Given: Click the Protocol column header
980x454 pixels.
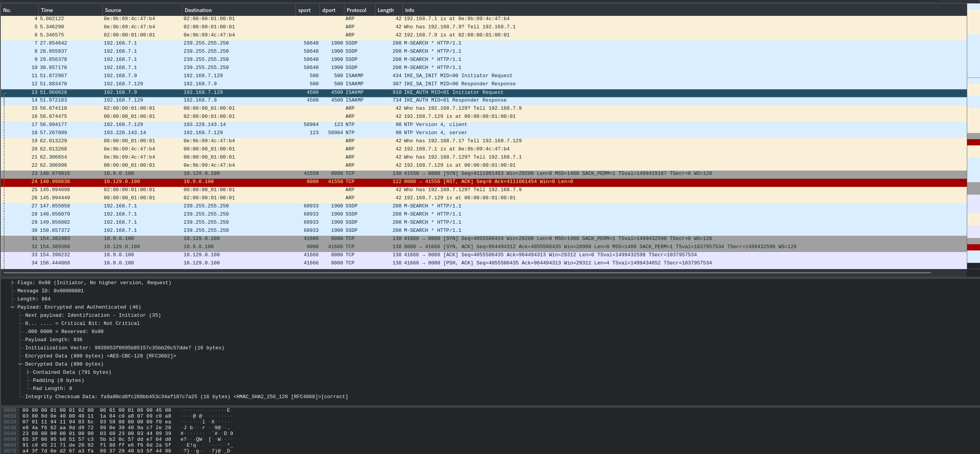Looking at the screenshot, I should pyautogui.click(x=359, y=10).
